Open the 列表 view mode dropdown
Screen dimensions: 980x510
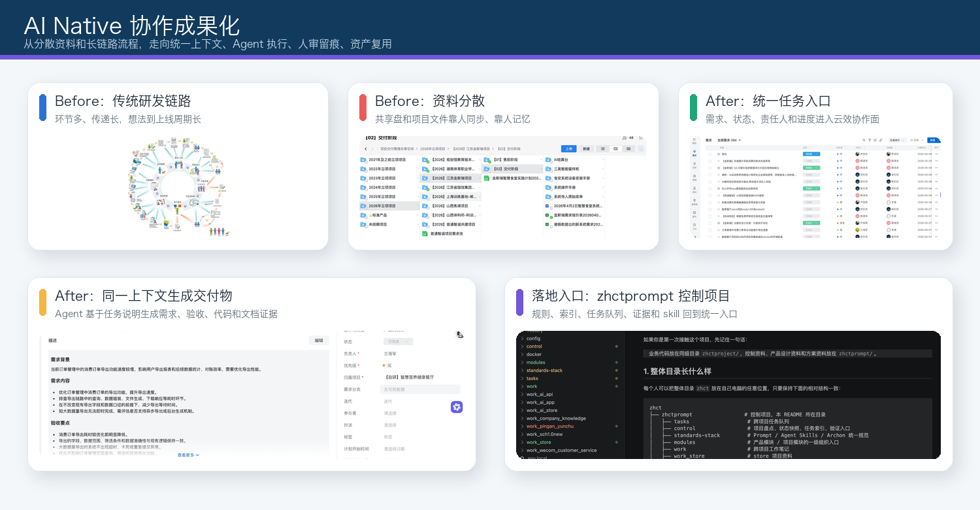click(917, 140)
